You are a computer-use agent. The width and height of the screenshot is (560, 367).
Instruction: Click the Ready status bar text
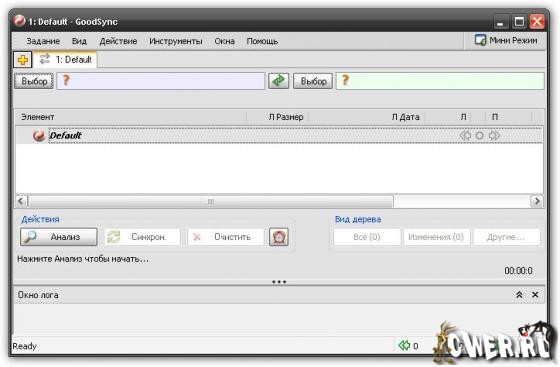[25, 346]
